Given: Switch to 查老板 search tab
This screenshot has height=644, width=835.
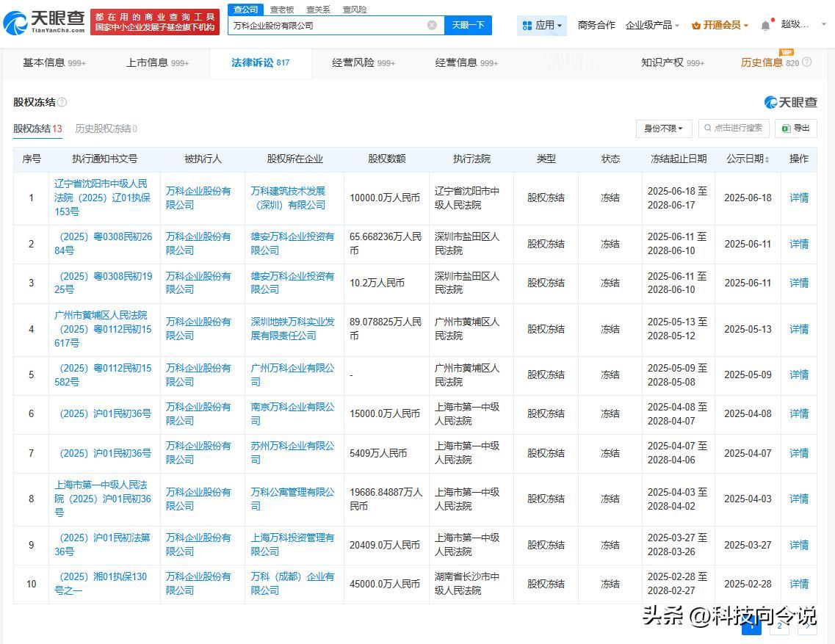Looking at the screenshot, I should 282,10.
